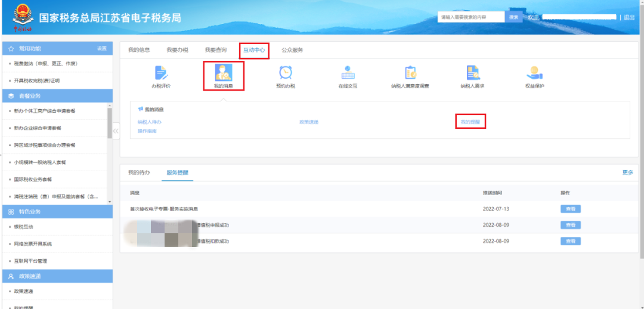Image resolution: width=644 pixels, height=309 pixels.
Task: Focus the search input field in header
Action: click(x=471, y=17)
